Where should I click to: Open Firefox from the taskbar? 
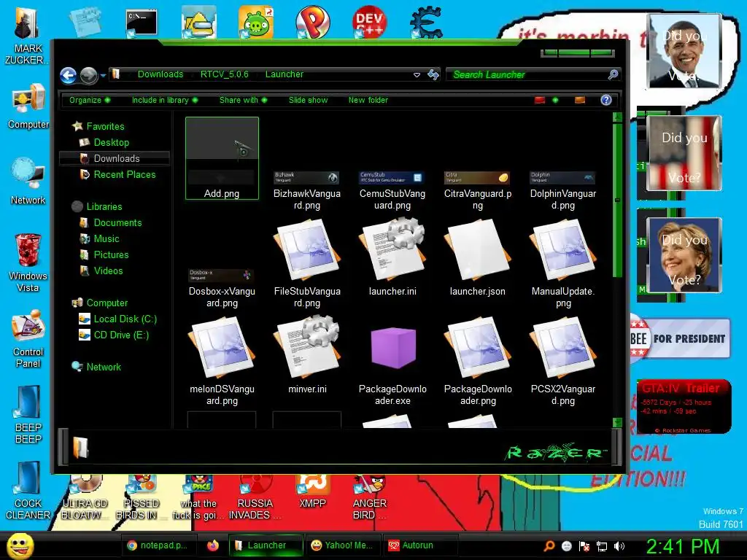[x=212, y=545]
